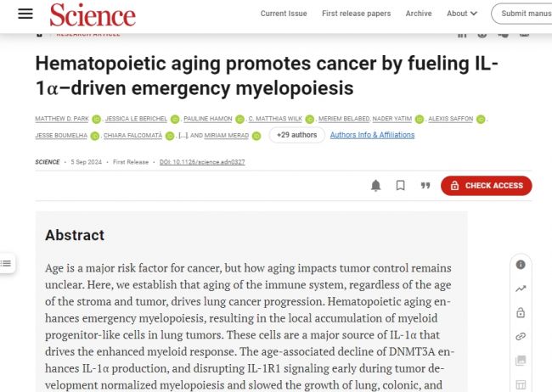The width and height of the screenshot is (552, 392).
Task: Click the CHECK ACCESS button
Action: click(x=486, y=186)
